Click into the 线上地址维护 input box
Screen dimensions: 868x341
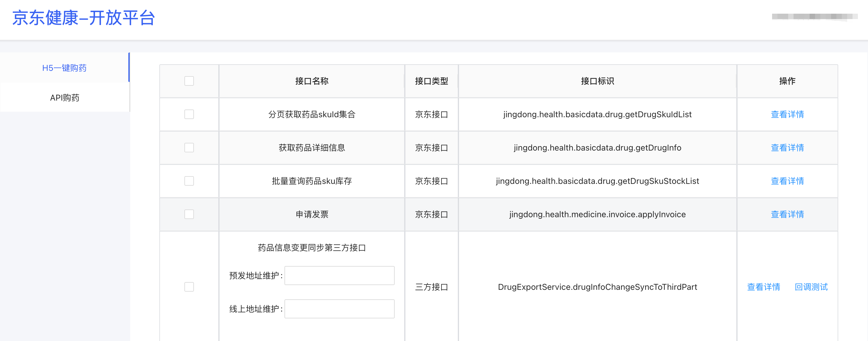point(339,309)
